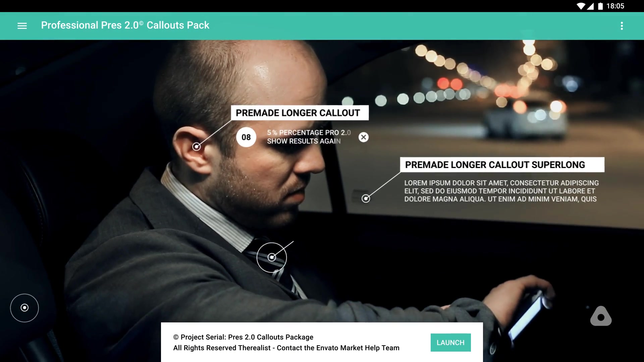Tap the Wi-Fi status icon
The height and width of the screenshot is (362, 644).
pos(581,6)
